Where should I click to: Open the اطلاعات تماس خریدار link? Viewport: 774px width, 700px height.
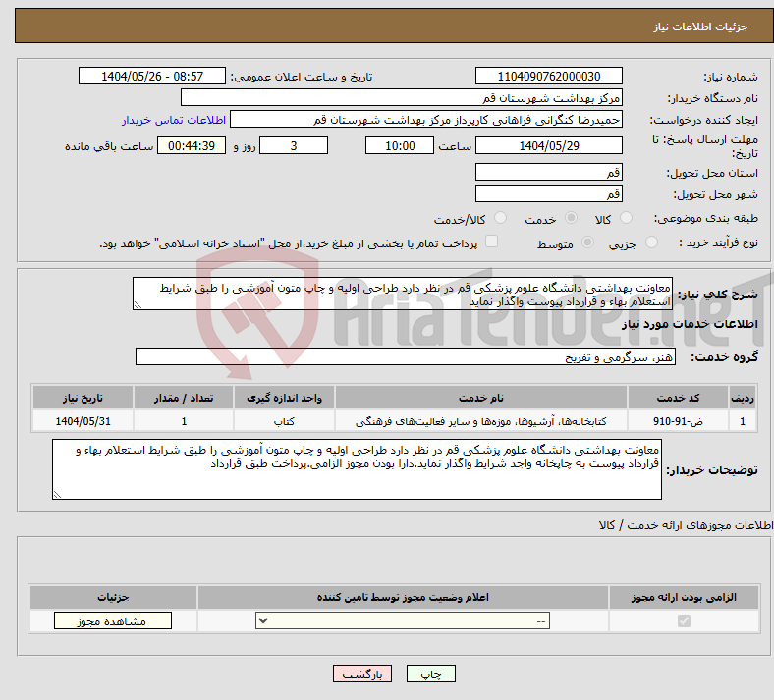[x=174, y=120]
